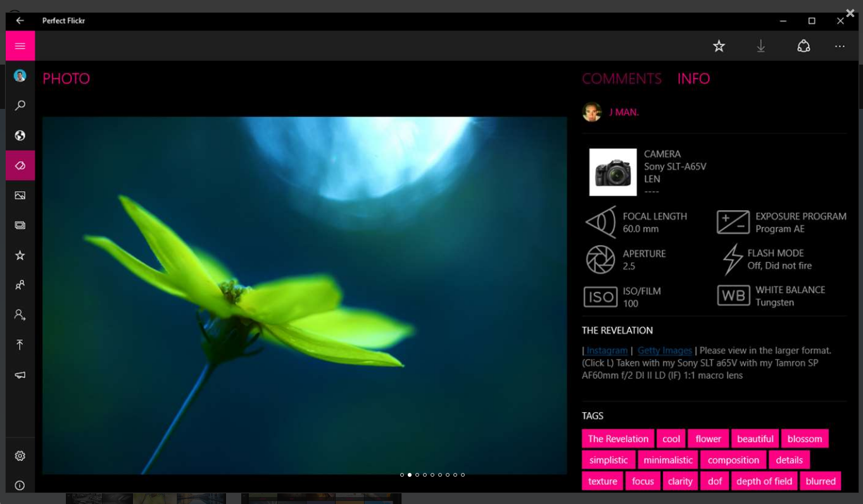The width and height of the screenshot is (863, 504).
Task: Open the Getty Images link
Action: coord(664,350)
